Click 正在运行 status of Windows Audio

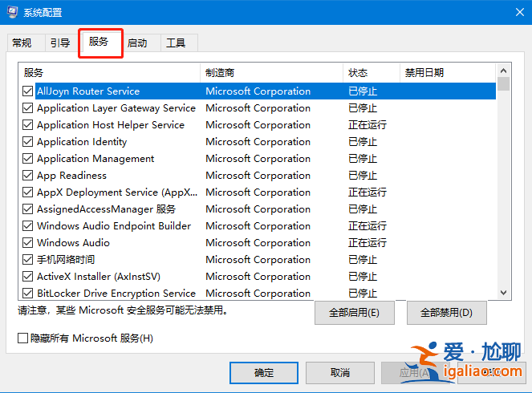click(368, 243)
